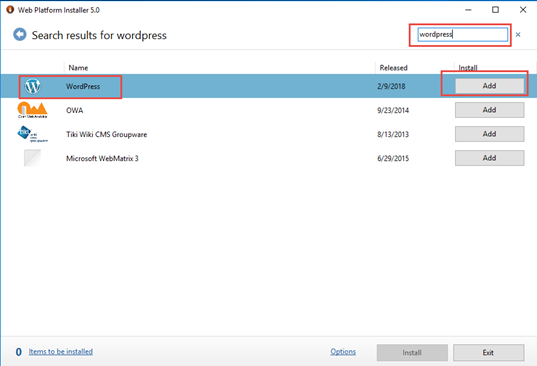This screenshot has height=366, width=537.
Task: Click the WordPress logo icon
Action: tap(33, 86)
